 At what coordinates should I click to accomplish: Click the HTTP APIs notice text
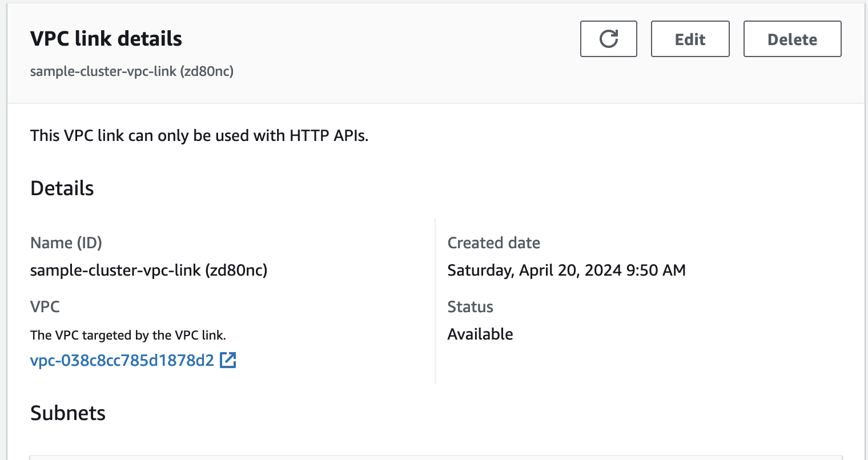tap(199, 135)
